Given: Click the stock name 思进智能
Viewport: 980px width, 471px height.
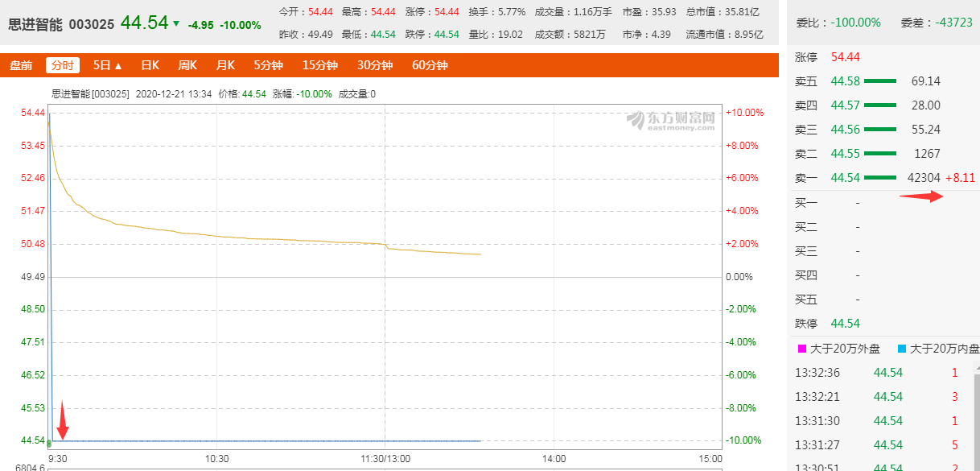Looking at the screenshot, I should pyautogui.click(x=35, y=24).
